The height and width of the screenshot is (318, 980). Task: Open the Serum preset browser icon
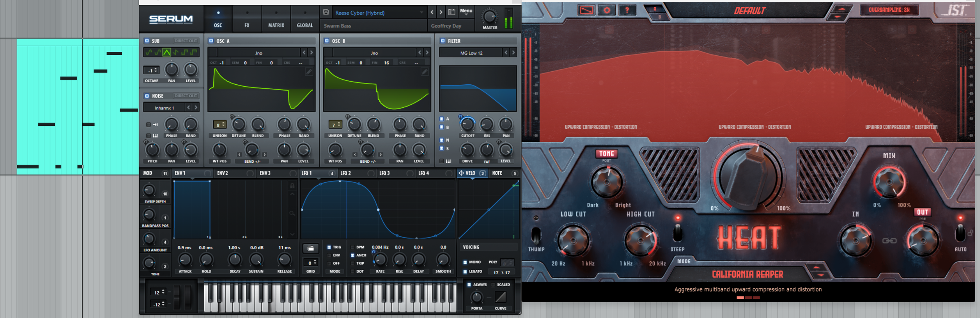point(452,12)
